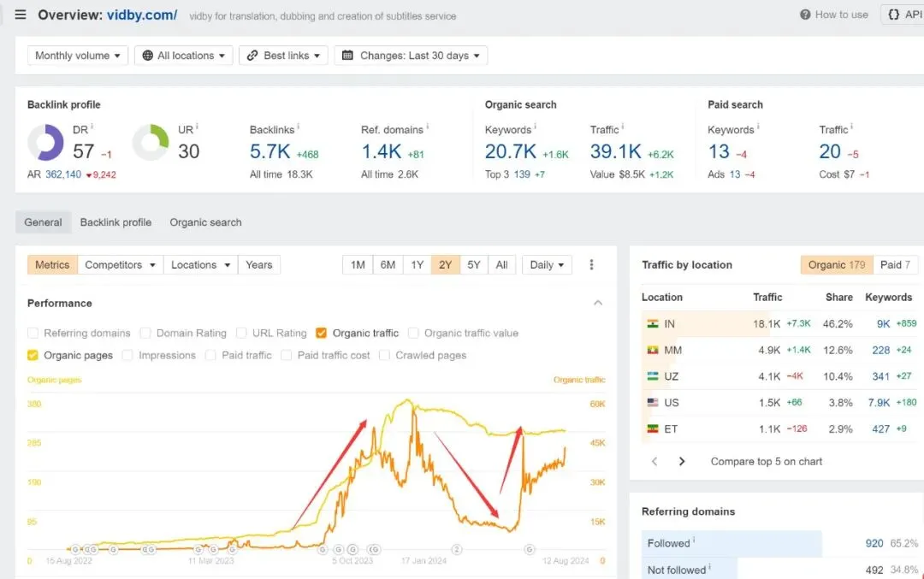Open the chart three-dot options menu
Viewport: 924px width, 579px height.
click(592, 265)
